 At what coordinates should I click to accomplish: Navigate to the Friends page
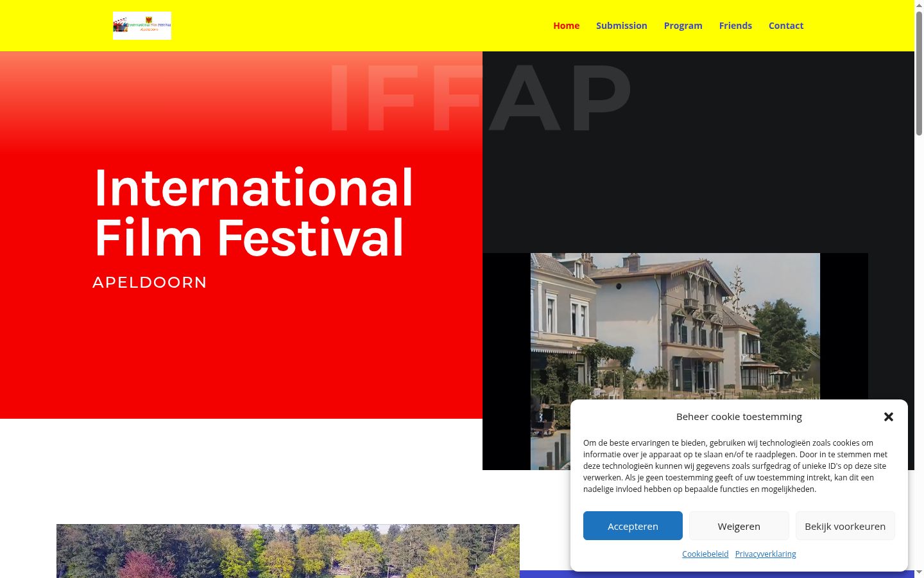(x=735, y=26)
